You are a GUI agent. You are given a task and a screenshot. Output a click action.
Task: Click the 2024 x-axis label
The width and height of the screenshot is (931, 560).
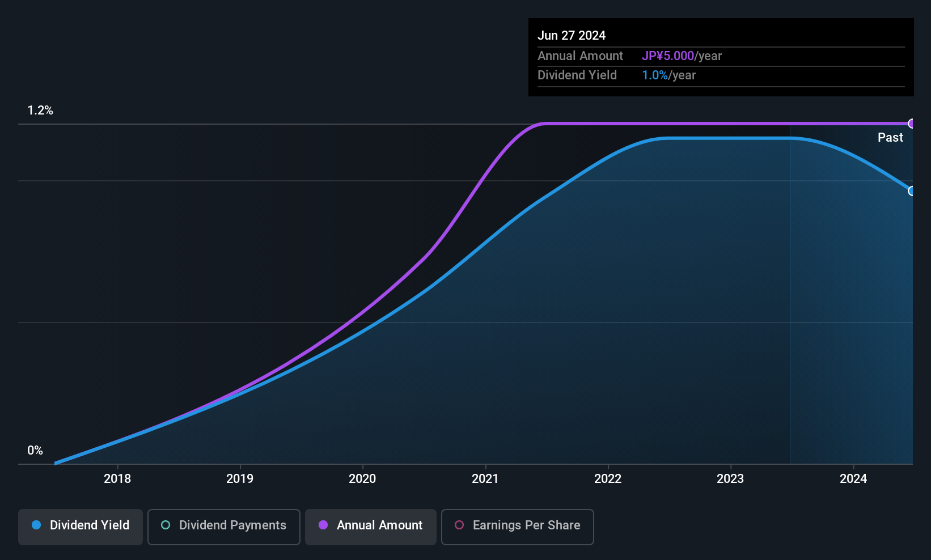tap(853, 478)
